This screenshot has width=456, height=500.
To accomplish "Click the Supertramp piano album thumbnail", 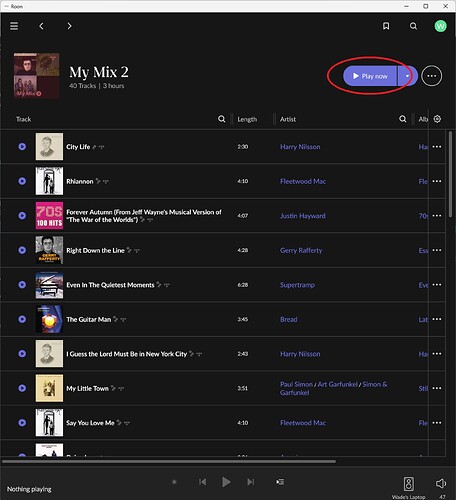I will click(49, 285).
